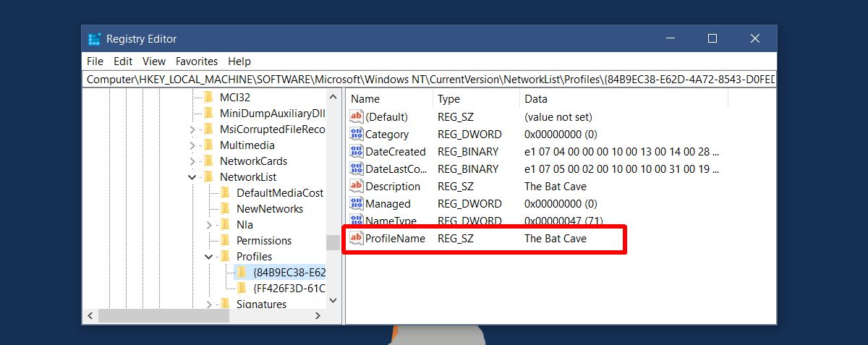Screen dimensions: 868x345
Task: Open the Help menu
Action: pyautogui.click(x=239, y=61)
